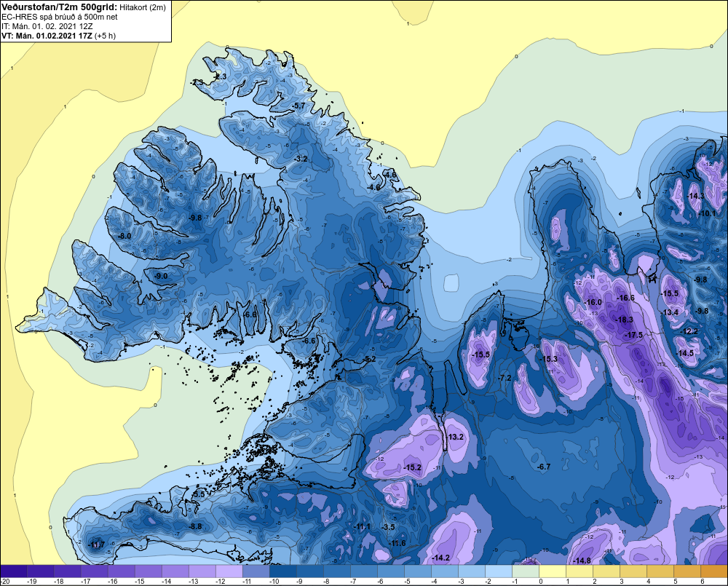This screenshot has height=586, width=728.
Task: Click the -7 legend scale label
Action: coord(355,582)
